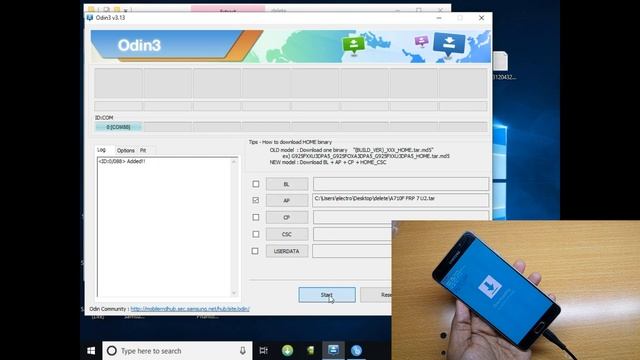Click the 0:[COM88] ID:COM port box

tap(118, 127)
